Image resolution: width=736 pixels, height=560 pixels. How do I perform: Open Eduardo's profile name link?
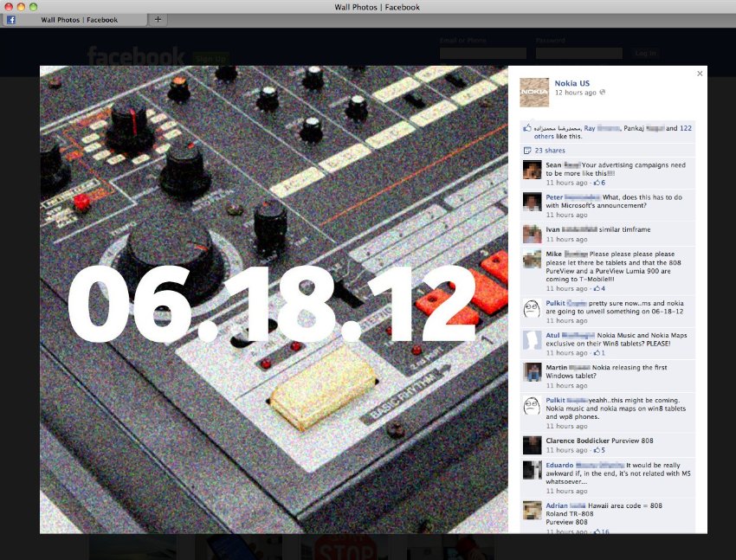click(584, 466)
